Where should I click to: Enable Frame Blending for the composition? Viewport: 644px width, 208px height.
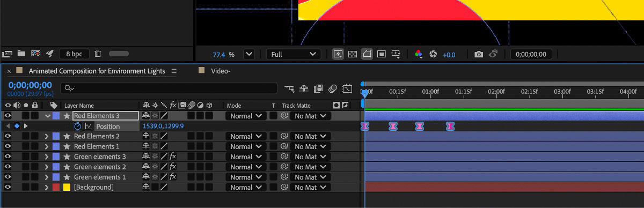(318, 88)
